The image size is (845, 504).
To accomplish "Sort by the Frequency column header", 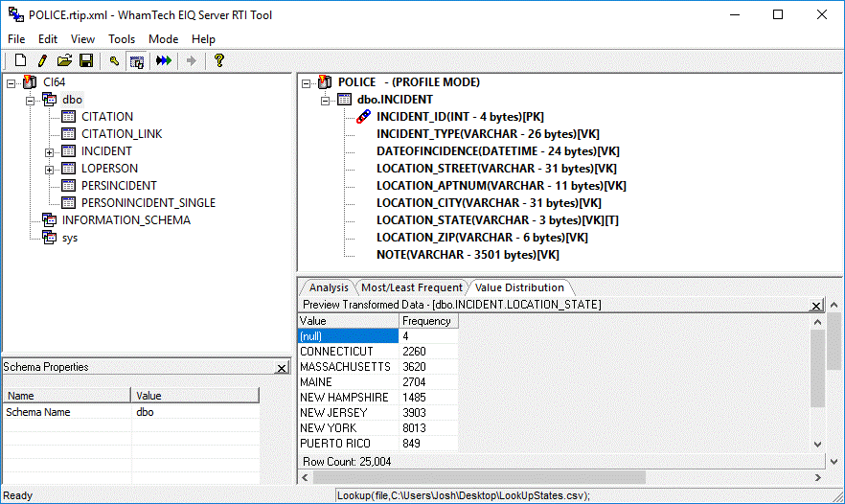I will pos(428,321).
